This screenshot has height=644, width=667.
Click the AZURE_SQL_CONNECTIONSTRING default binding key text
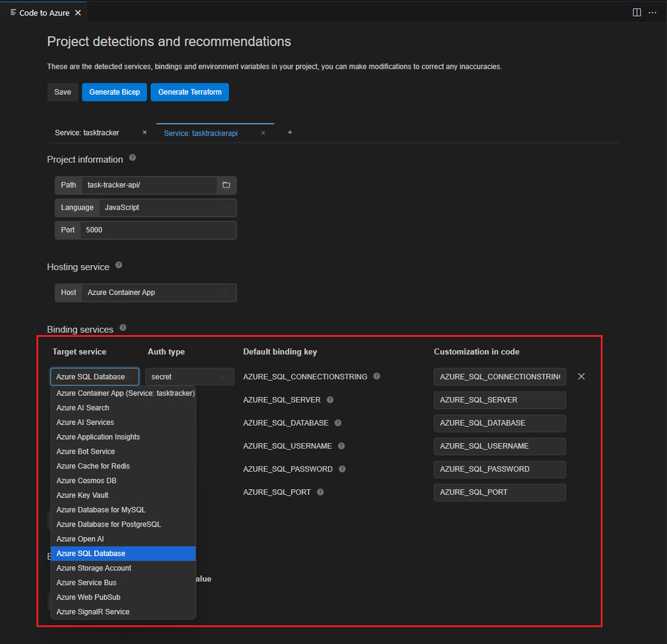pyautogui.click(x=305, y=376)
